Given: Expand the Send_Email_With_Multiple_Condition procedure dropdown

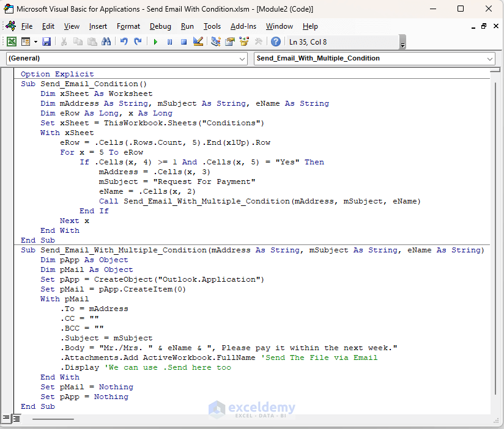Looking at the screenshot, I should point(490,59).
